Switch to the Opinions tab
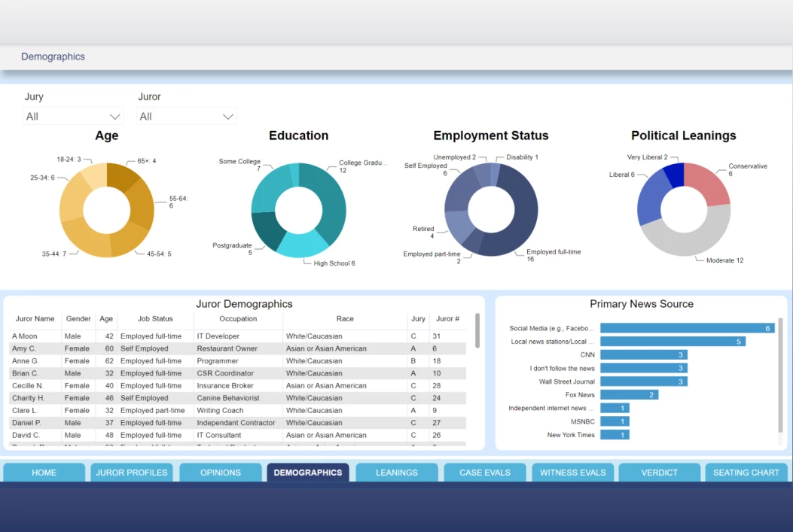 220,473
